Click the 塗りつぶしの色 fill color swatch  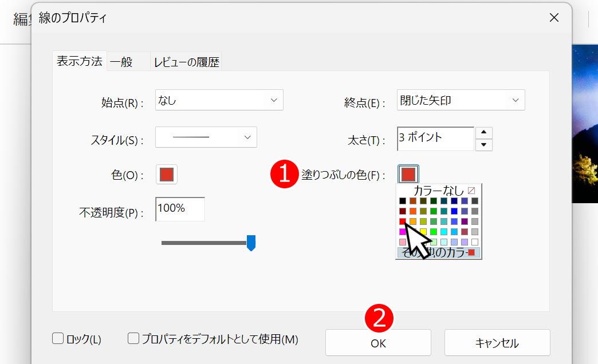(x=408, y=174)
